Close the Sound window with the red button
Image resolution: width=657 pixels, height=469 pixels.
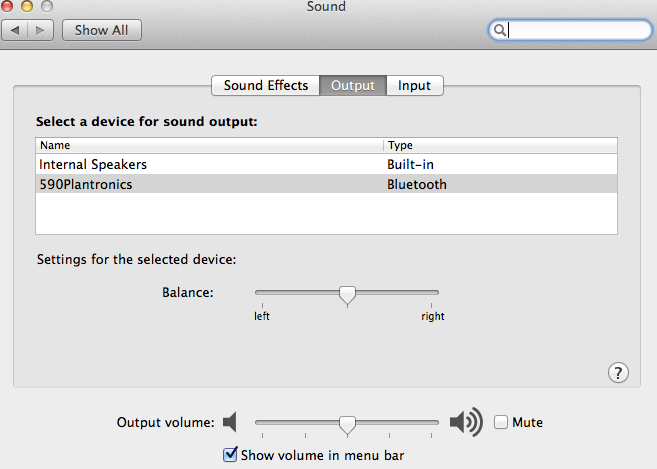pos(7,5)
